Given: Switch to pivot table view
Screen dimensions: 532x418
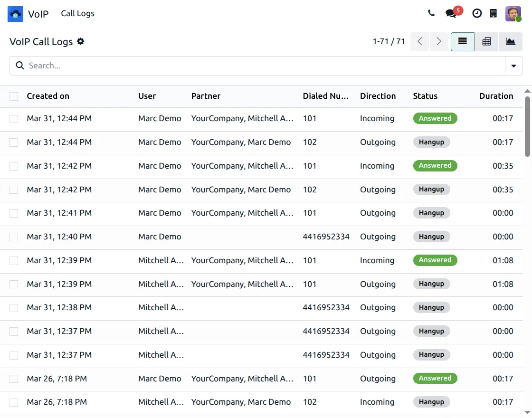Looking at the screenshot, I should tap(486, 41).
